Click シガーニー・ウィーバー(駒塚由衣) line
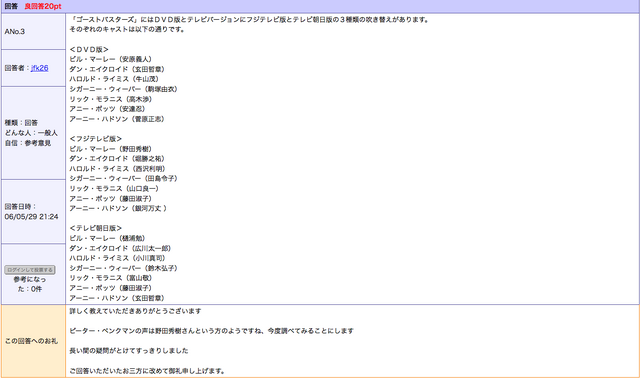The image size is (640, 379). click(123, 89)
